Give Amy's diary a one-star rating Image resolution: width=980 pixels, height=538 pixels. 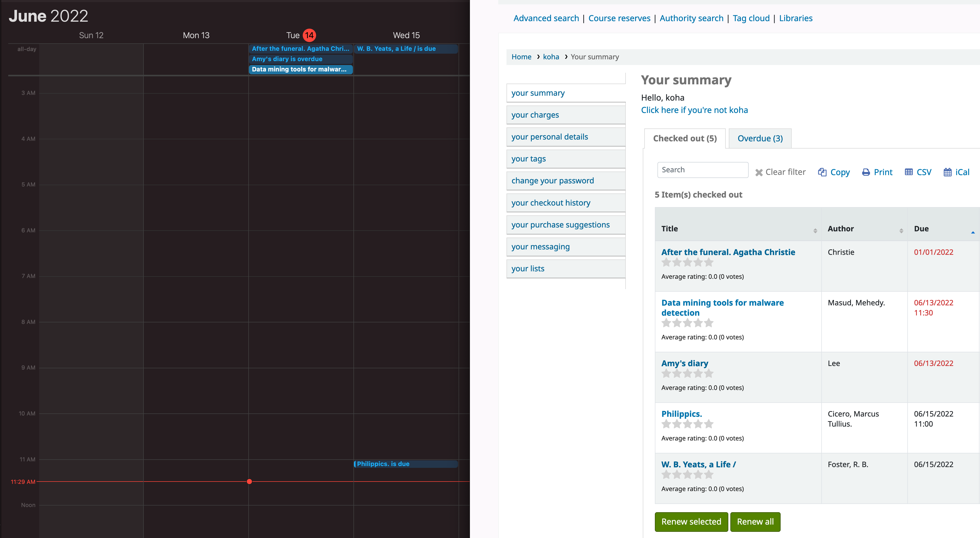[666, 373]
